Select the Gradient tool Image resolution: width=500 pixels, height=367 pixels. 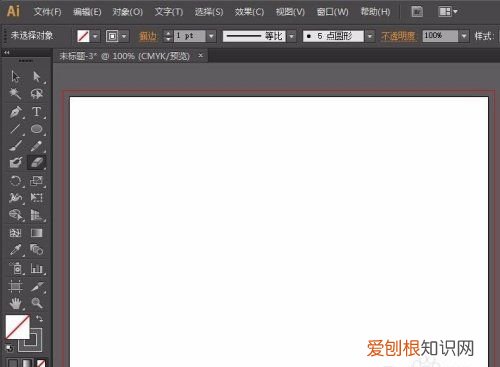37,233
